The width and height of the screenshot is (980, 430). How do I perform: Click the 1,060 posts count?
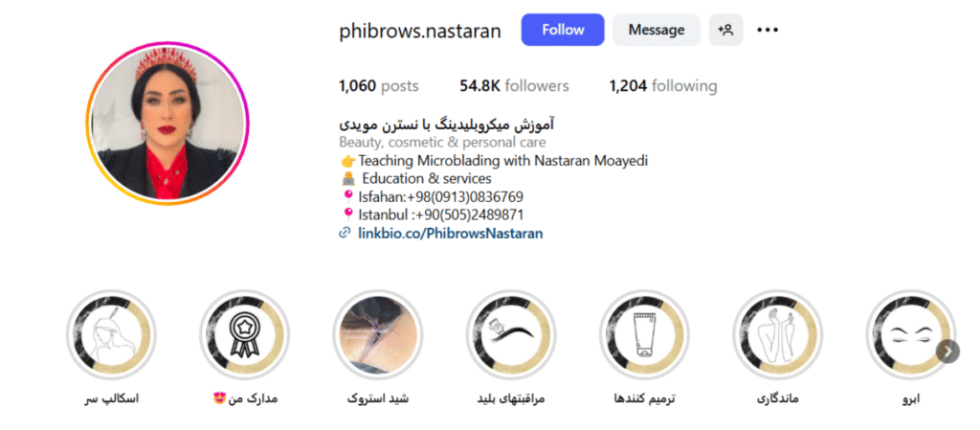(x=379, y=85)
